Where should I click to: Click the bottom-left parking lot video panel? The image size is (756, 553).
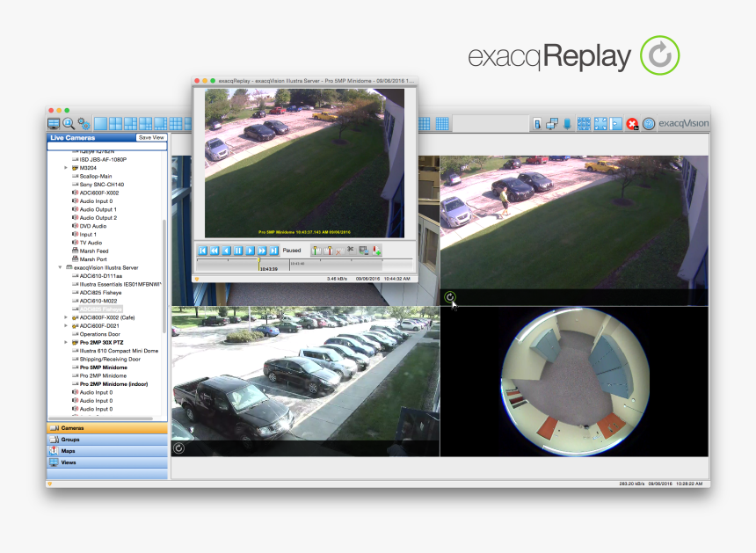306,382
